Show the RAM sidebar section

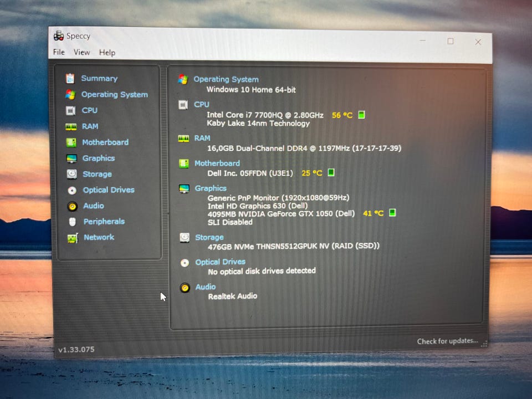click(90, 126)
